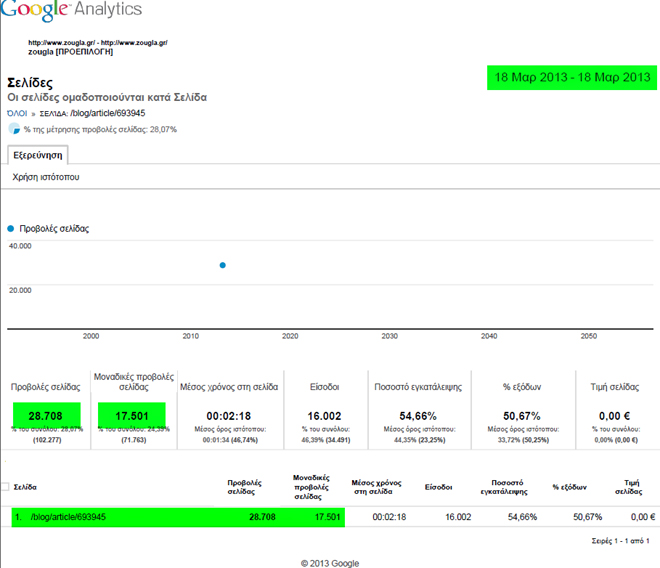Select the Χρήση ιστότοπου sub-tab
The image size is (660, 568).
(46, 177)
